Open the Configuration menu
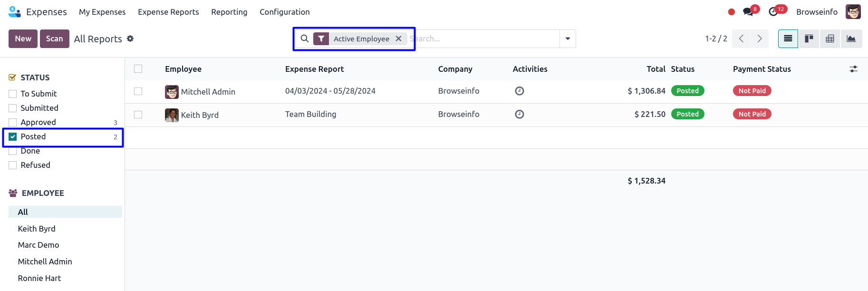The height and width of the screenshot is (291, 868). [x=284, y=12]
